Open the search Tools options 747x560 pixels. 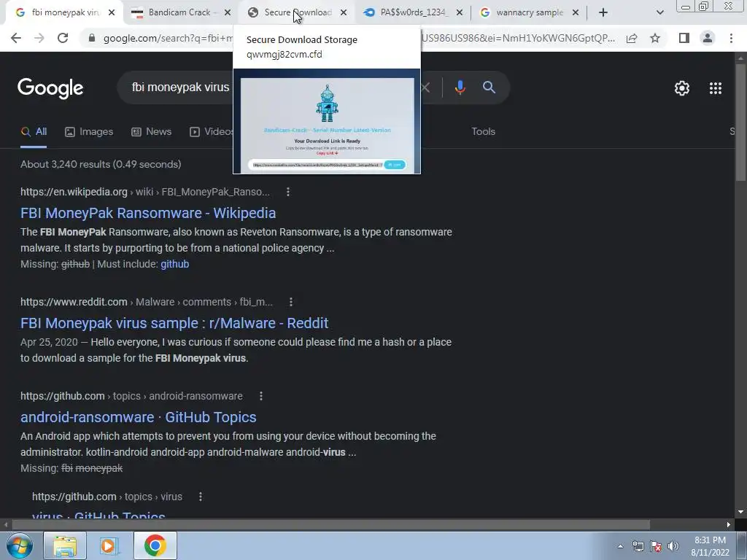click(x=483, y=131)
